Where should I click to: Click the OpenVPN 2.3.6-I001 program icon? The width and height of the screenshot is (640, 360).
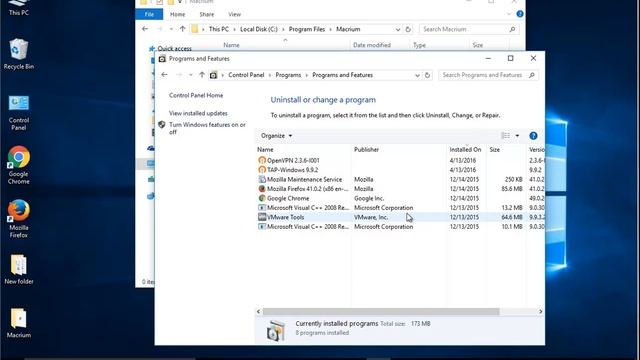262,160
